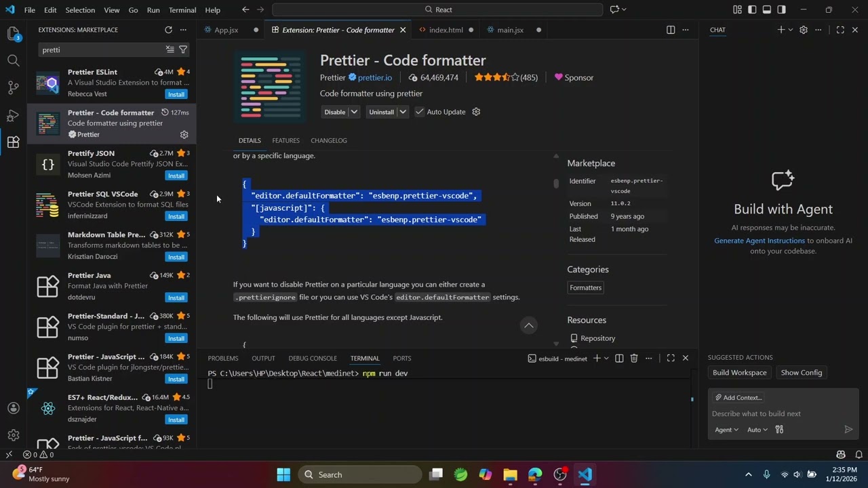Open Source Control view in activity bar
The image size is (868, 488).
(13, 87)
